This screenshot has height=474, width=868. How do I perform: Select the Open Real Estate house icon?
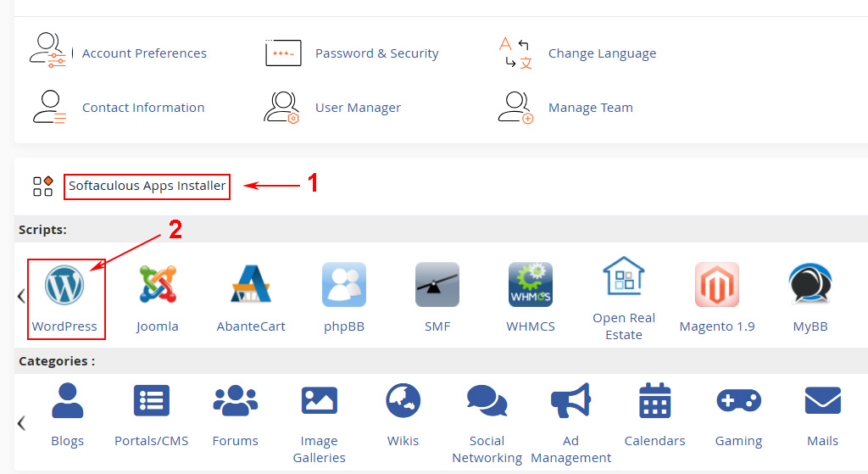[624, 276]
